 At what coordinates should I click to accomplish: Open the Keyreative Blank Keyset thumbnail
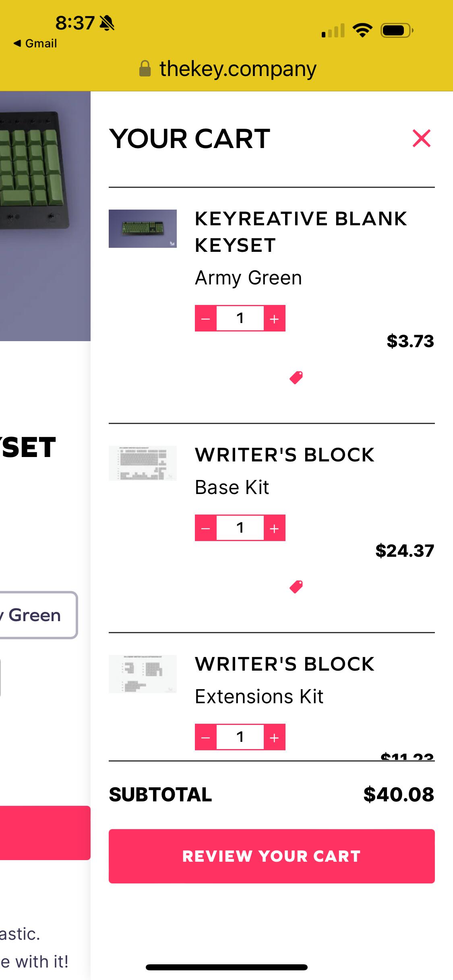[143, 229]
